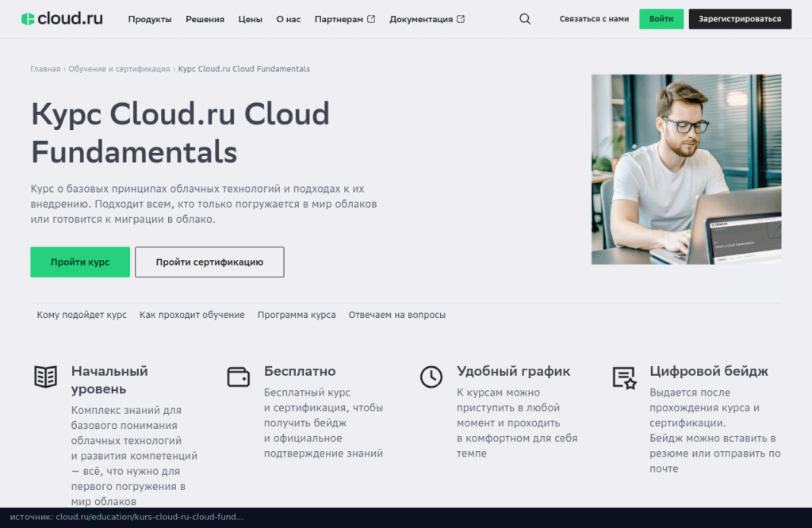Viewport: 812px width, 528px height.
Task: Open the site search magnifier icon
Action: click(525, 19)
